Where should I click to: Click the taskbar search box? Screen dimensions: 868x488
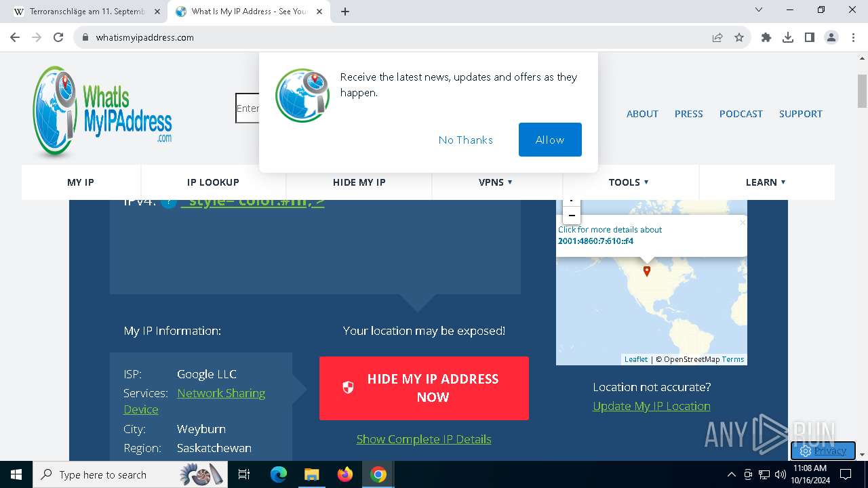(x=129, y=474)
